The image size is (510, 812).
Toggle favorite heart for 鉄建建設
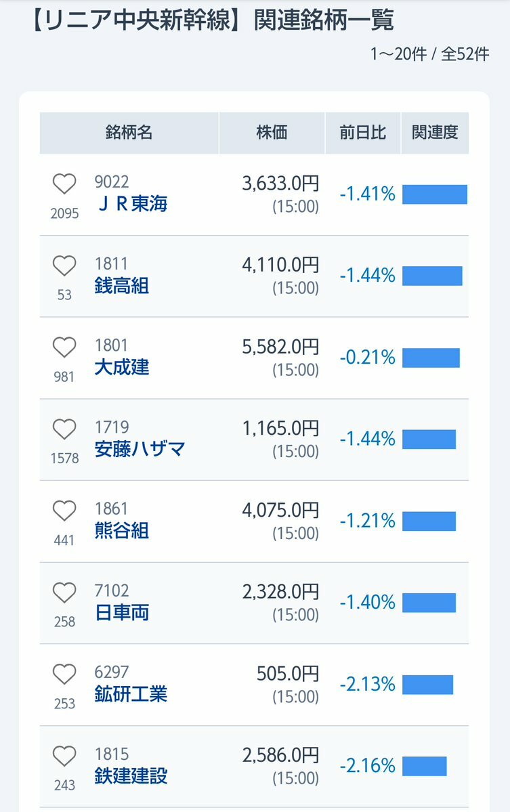click(x=64, y=756)
